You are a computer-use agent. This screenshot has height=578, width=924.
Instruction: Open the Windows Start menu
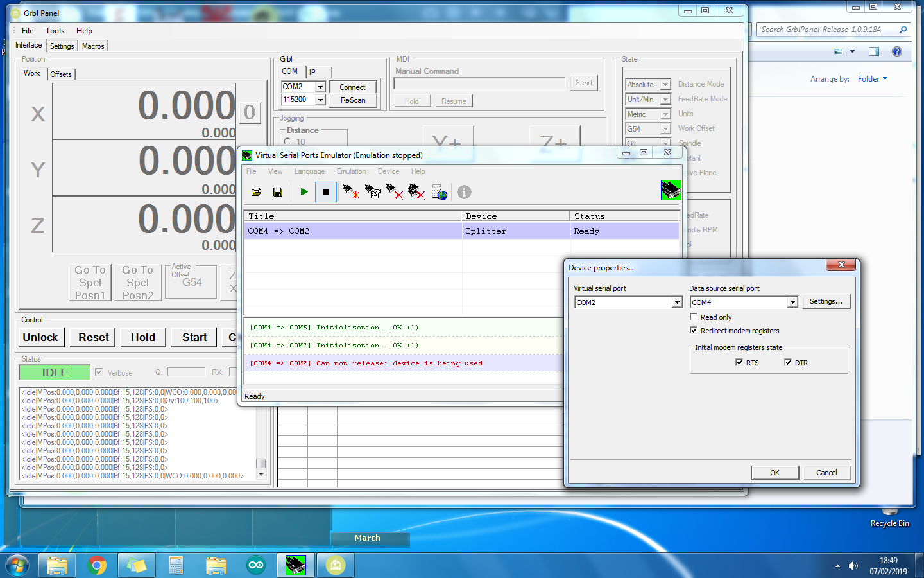click(x=17, y=566)
